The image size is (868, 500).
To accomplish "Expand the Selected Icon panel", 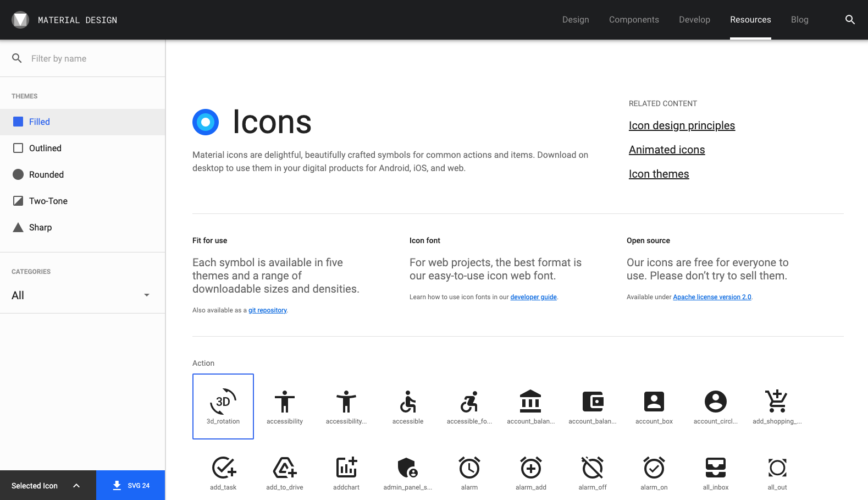I will [x=48, y=485].
